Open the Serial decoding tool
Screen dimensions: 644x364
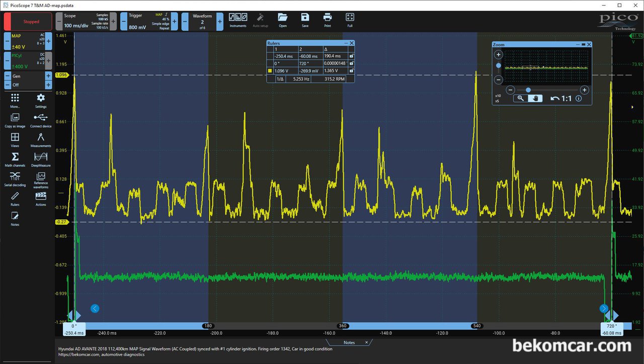click(15, 178)
